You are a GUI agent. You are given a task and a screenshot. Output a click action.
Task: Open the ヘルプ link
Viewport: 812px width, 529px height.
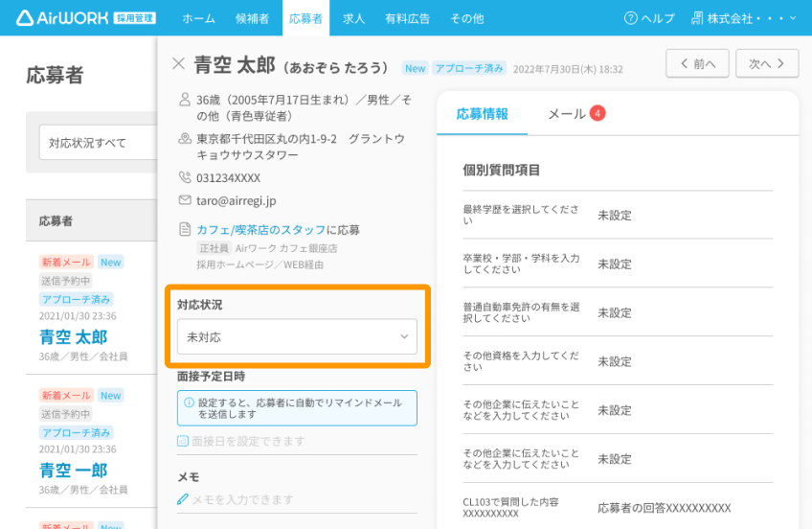658,18
